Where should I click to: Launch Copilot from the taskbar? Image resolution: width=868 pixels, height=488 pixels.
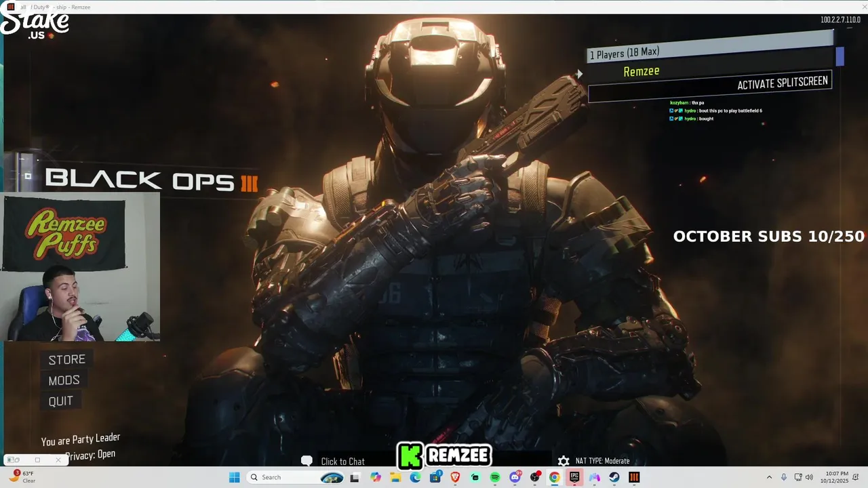376,477
